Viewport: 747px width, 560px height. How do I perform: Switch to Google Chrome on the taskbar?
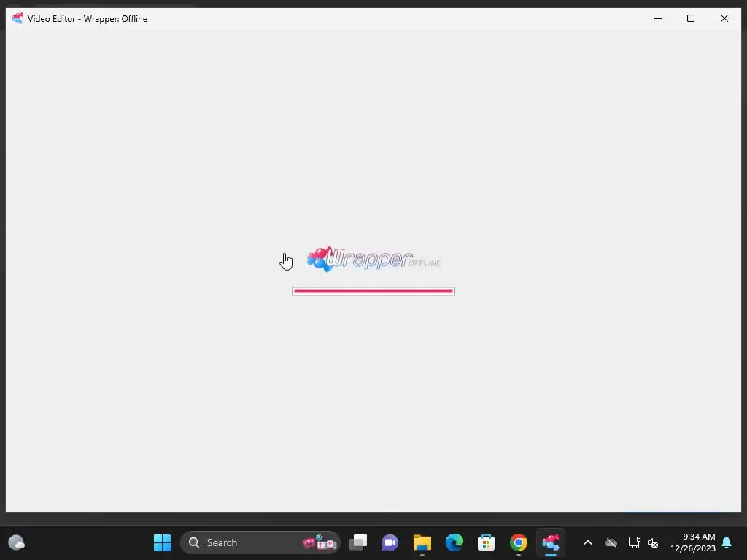click(519, 542)
